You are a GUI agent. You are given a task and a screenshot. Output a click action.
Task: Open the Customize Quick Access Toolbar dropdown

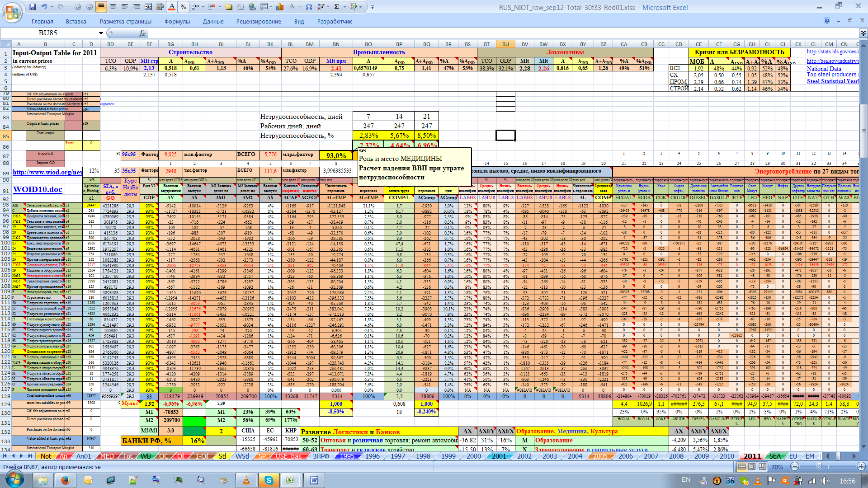tap(373, 7)
